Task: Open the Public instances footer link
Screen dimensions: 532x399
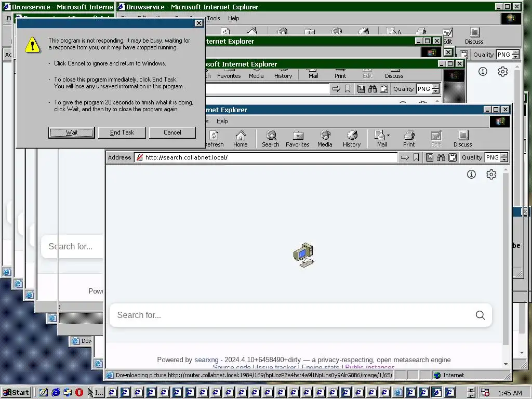Action: pos(370,367)
